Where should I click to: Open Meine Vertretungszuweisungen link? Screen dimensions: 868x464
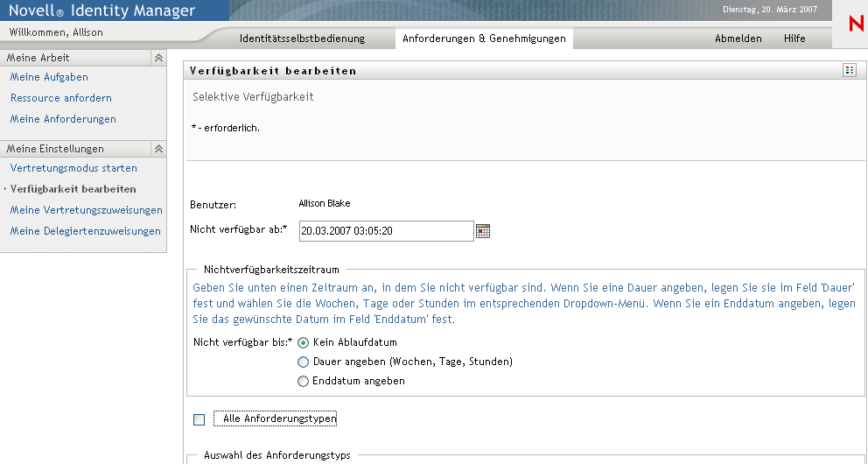[87, 210]
